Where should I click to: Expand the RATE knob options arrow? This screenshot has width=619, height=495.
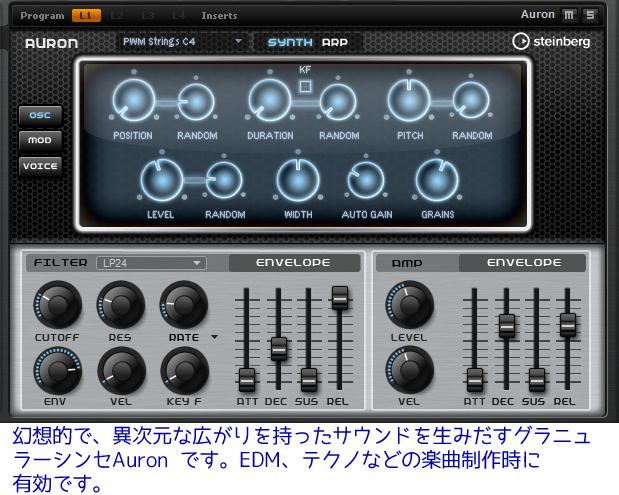(214, 337)
